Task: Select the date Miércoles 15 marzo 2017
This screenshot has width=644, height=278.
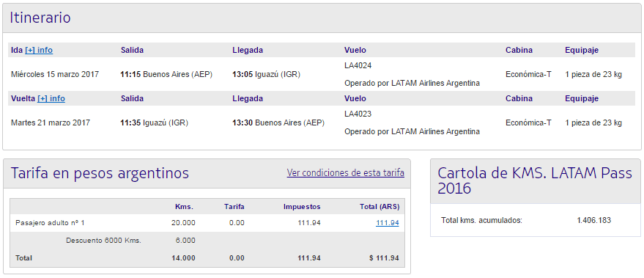Action: tap(55, 75)
